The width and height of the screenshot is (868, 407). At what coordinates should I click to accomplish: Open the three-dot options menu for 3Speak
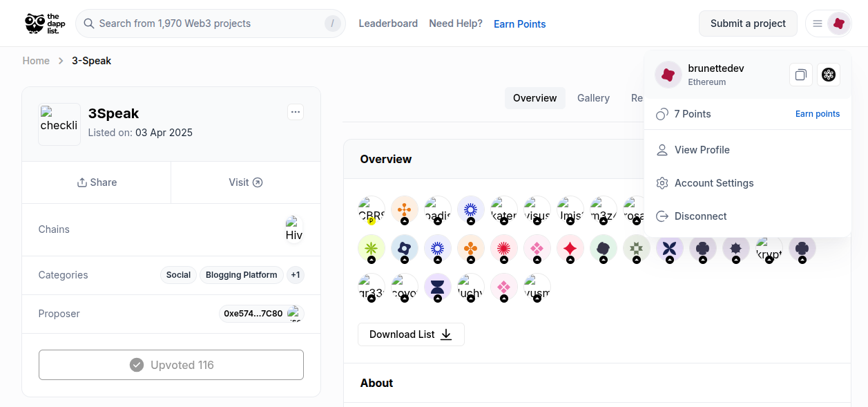point(296,112)
